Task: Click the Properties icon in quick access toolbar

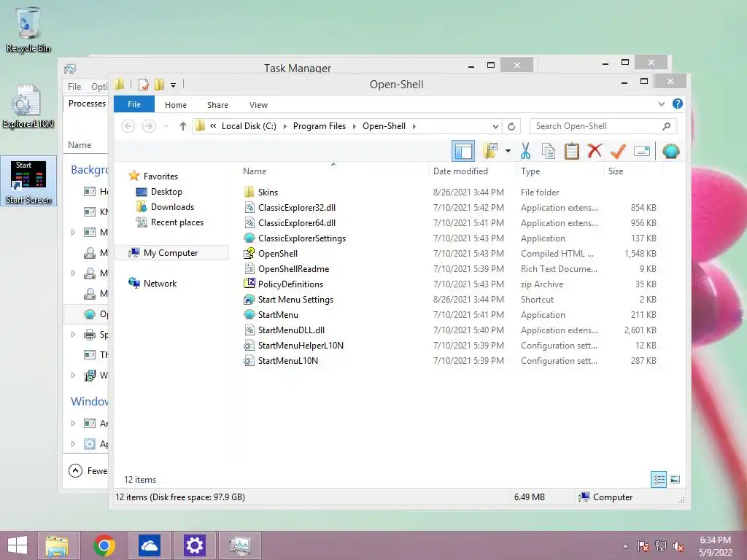Action: [x=144, y=85]
